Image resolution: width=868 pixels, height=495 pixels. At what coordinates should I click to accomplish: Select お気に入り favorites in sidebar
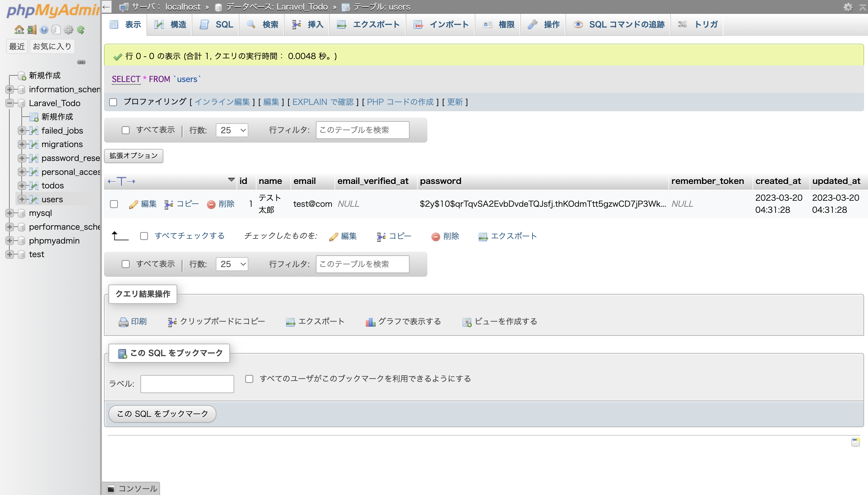(x=52, y=47)
